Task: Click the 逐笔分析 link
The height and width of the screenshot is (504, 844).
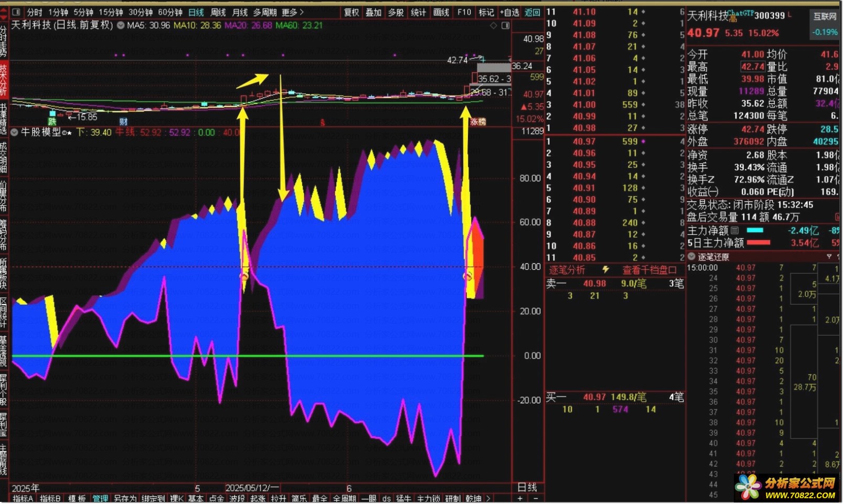Action: [567, 270]
